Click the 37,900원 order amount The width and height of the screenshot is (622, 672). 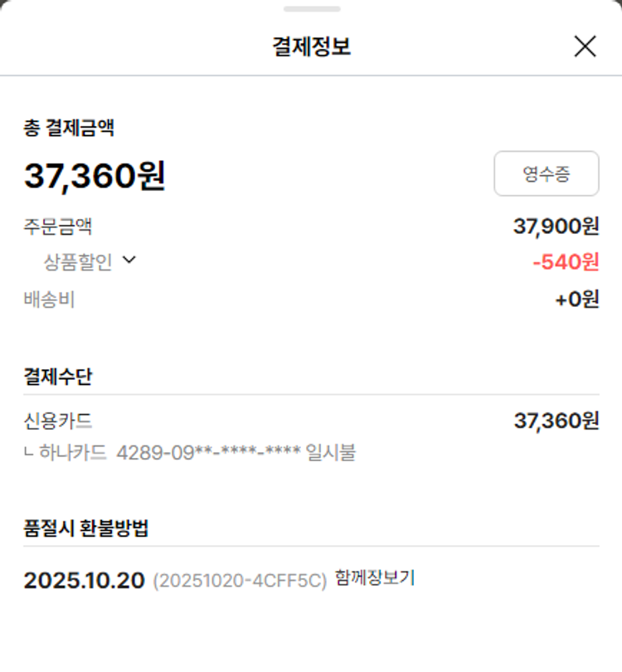(x=556, y=226)
